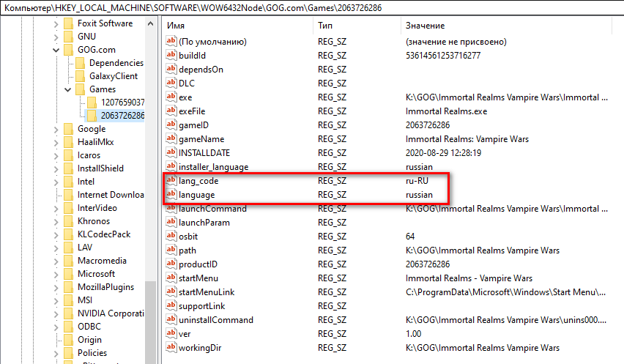Screen dimensions: 624x364
Task: Click the ab icon beside productID
Action: (x=171, y=264)
